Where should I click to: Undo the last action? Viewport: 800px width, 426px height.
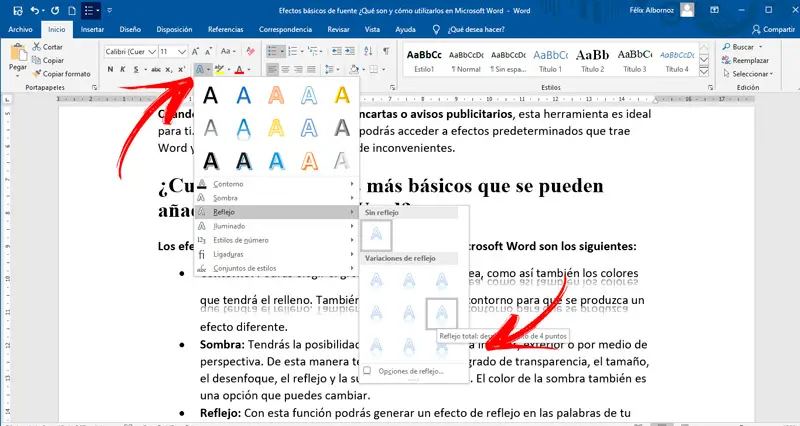[35, 10]
